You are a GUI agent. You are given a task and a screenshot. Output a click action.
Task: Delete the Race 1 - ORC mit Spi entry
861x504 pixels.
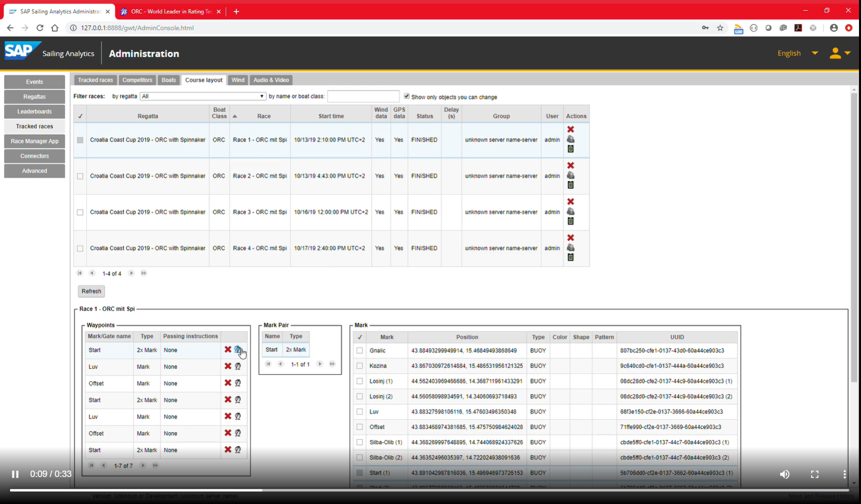(x=570, y=129)
